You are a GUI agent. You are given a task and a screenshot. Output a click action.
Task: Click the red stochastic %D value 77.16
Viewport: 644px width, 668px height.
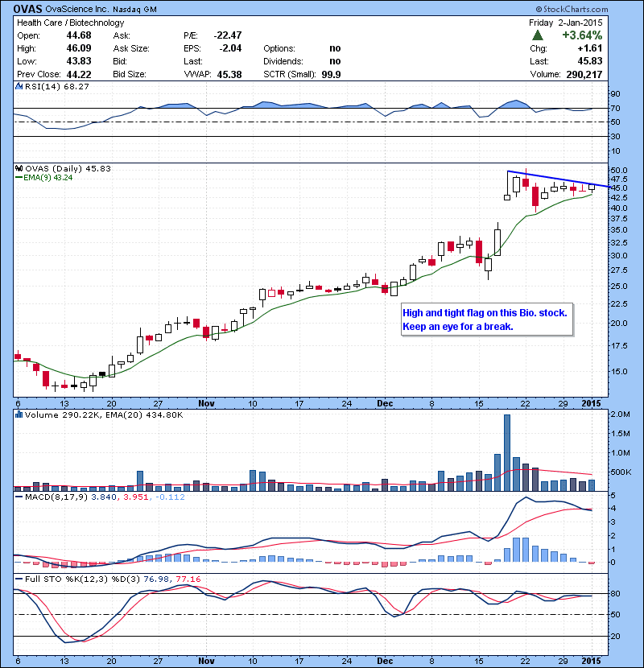(x=188, y=579)
